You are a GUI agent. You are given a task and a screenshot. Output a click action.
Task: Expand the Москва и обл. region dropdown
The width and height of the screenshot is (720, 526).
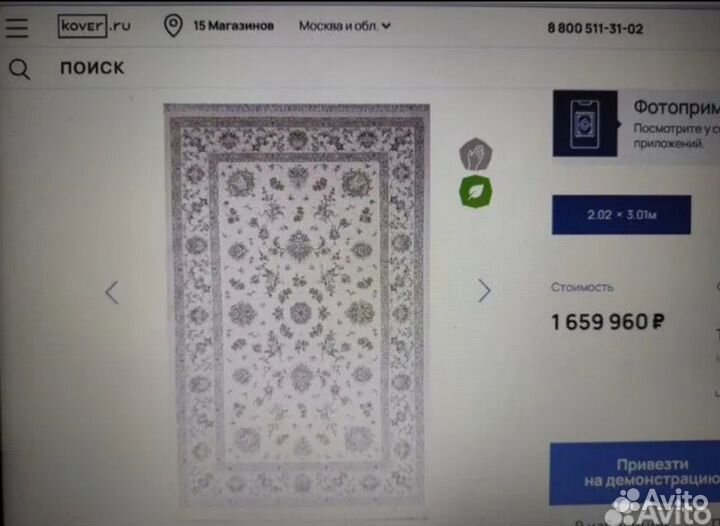coord(344,26)
